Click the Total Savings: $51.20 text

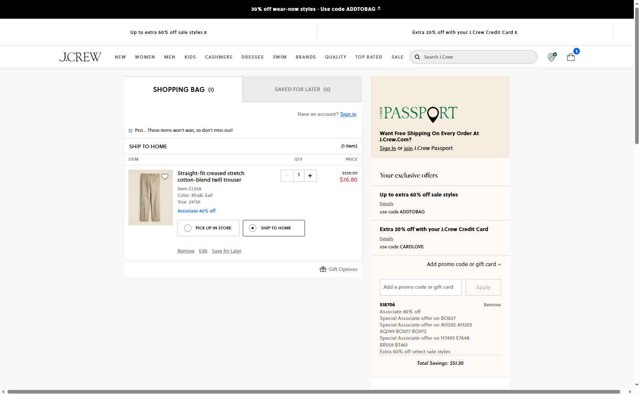pos(440,363)
